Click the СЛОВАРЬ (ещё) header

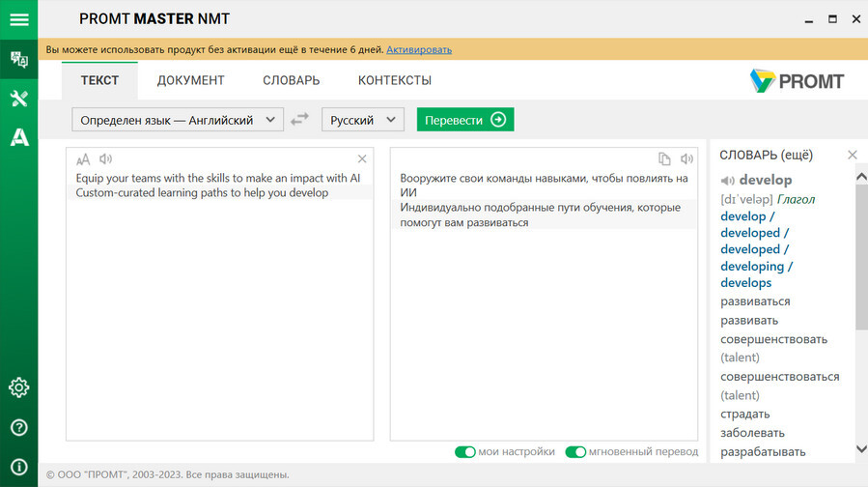click(767, 155)
